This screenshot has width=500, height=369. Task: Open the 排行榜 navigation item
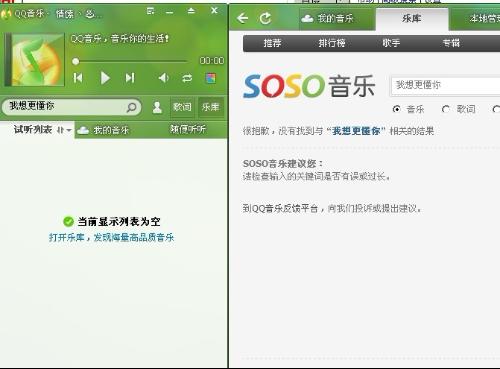[332, 43]
